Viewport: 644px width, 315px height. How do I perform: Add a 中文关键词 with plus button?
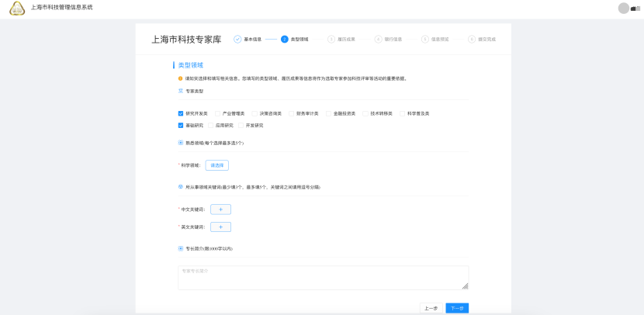pyautogui.click(x=220, y=209)
